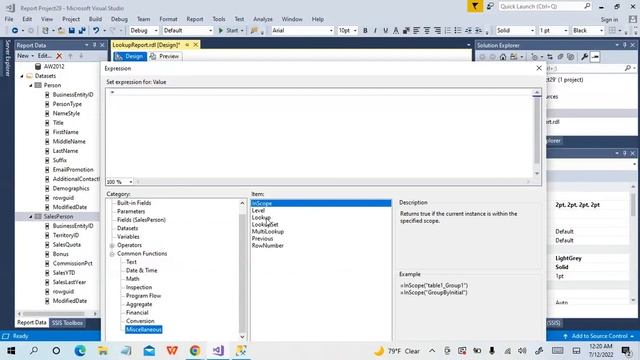This screenshot has height=360, width=640.
Task: Click the Save floppy disk icon
Action: (72, 31)
